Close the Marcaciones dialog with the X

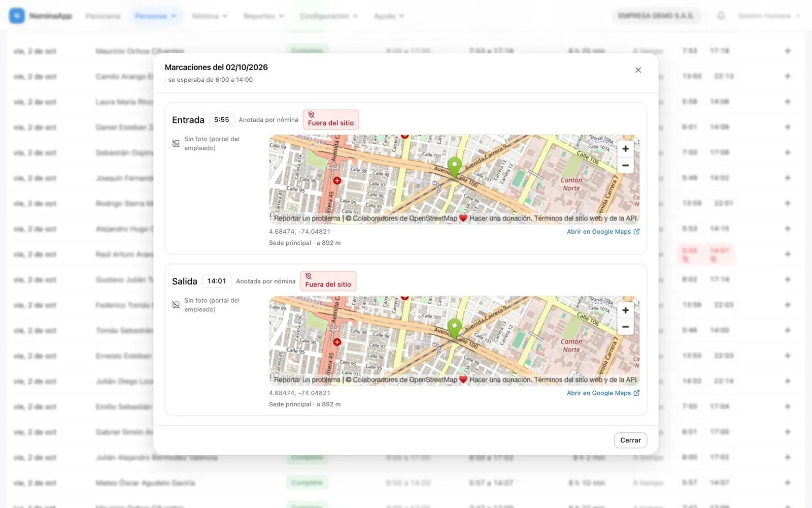pos(638,70)
